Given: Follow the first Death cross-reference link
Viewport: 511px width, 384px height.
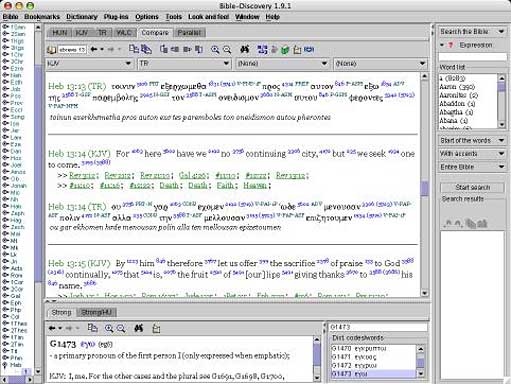Looking at the screenshot, I should [169, 185].
